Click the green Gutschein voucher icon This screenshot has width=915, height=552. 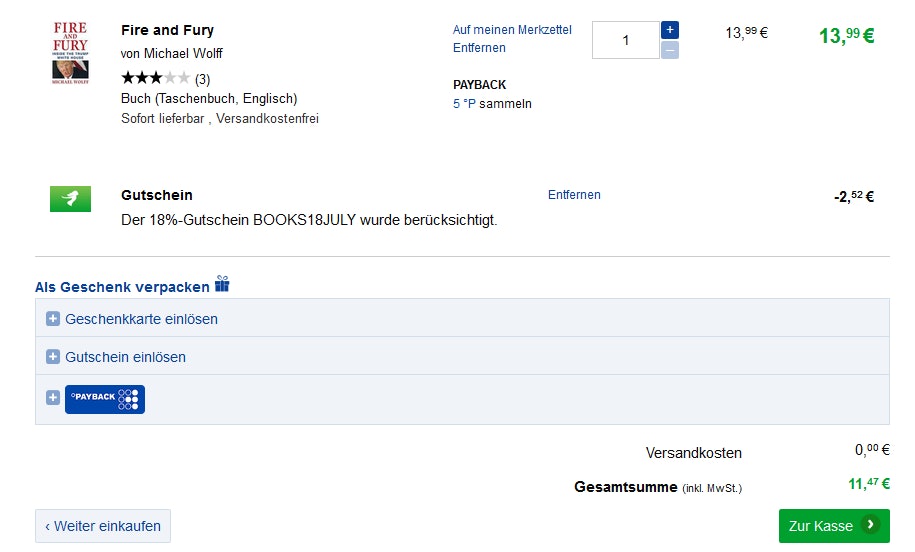click(70, 198)
